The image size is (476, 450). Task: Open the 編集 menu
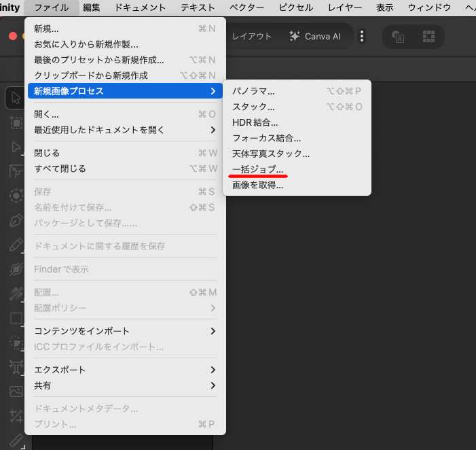pos(92,7)
